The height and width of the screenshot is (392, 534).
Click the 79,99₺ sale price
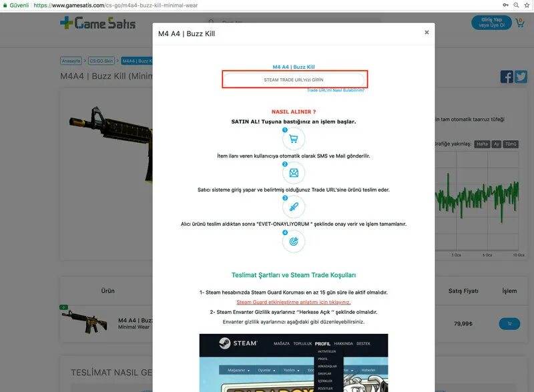[x=463, y=323]
